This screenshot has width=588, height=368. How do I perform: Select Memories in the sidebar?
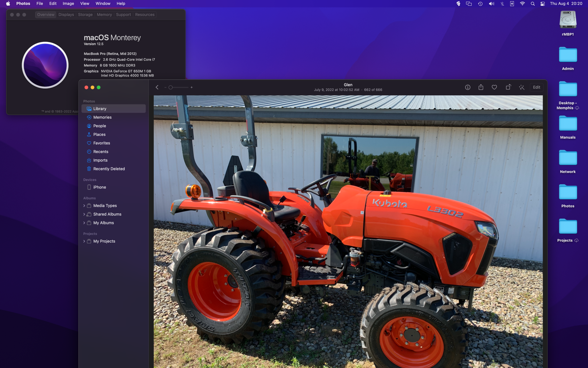pos(102,117)
